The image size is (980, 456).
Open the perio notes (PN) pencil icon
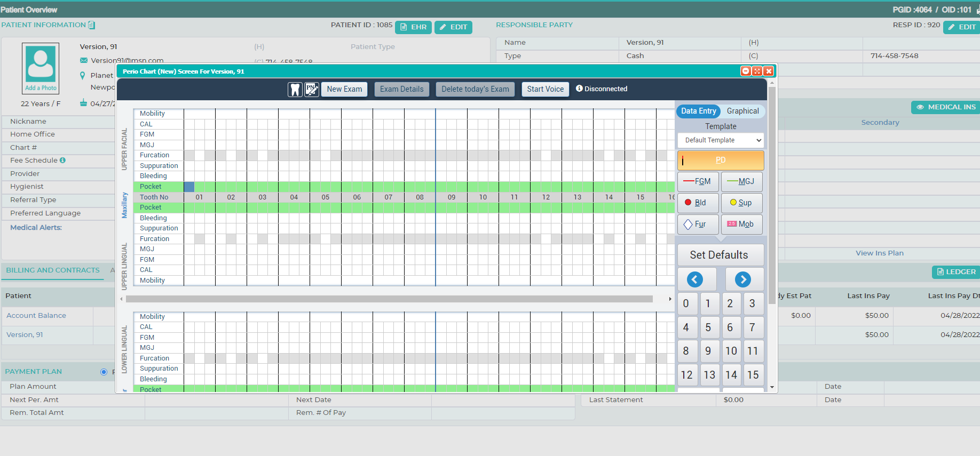pyautogui.click(x=312, y=89)
